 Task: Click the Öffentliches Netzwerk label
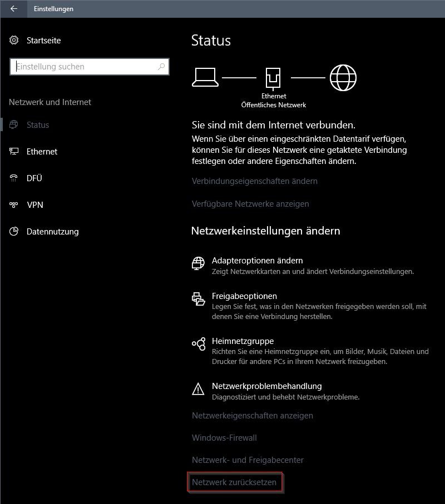pos(274,105)
